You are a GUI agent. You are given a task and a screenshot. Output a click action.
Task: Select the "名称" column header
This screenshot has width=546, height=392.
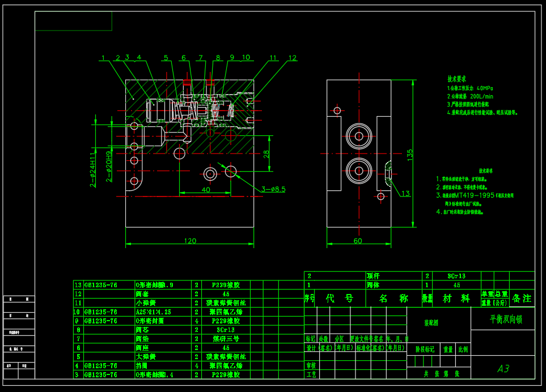pos(393,298)
